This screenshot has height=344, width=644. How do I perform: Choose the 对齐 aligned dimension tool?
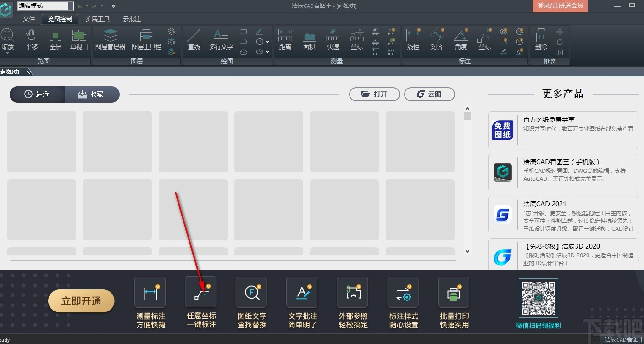tap(437, 39)
